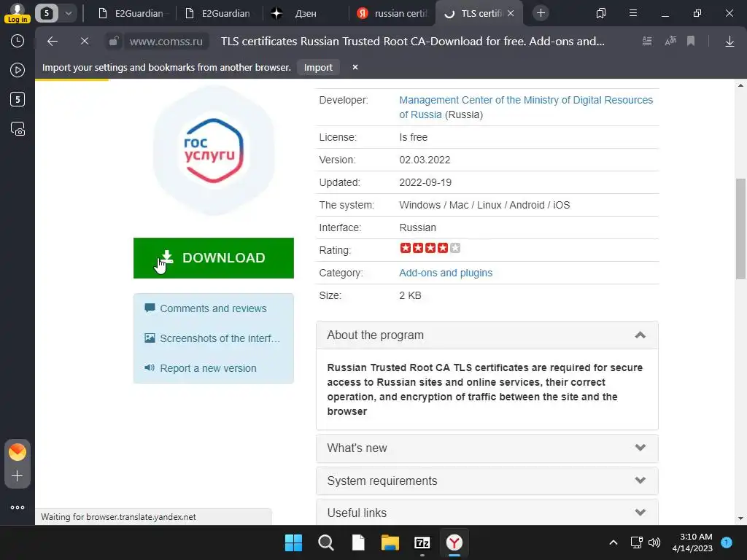
Task: Open Windows taskbar search
Action: [x=326, y=542]
